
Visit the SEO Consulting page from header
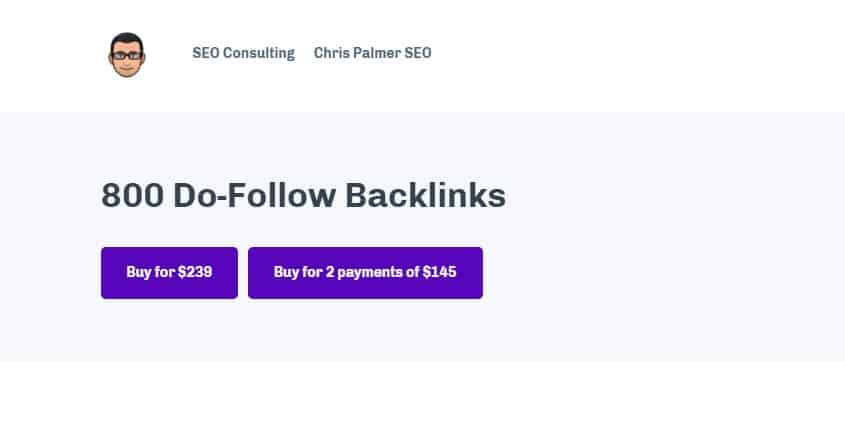click(x=244, y=53)
